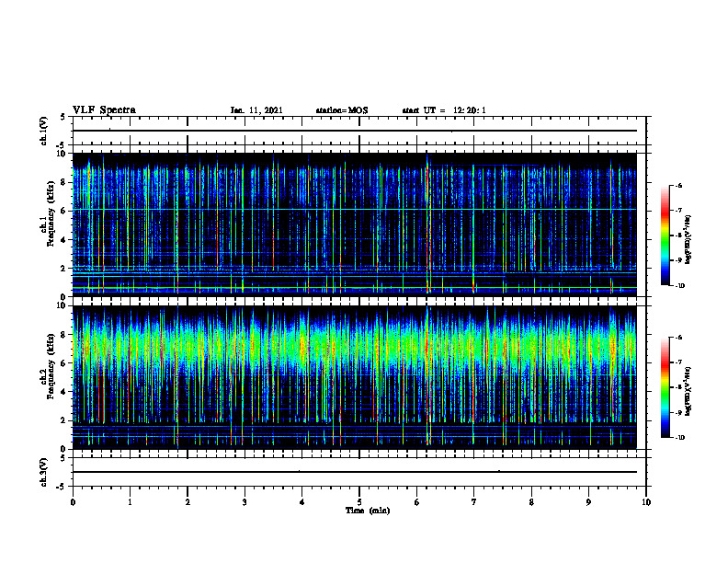Click the ch.3 voltage waveform trace
Viewport: 728px width, 563px height.
pos(355,472)
